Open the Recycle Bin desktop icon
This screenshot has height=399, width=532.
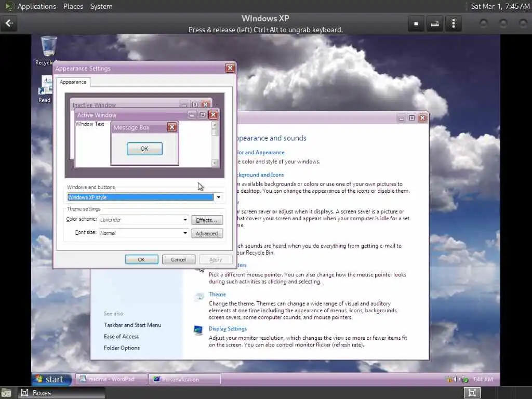pyautogui.click(x=48, y=46)
